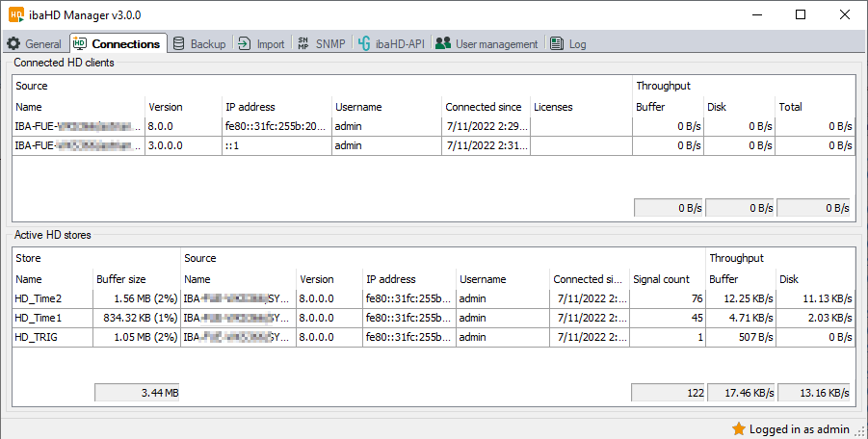Click the General tab gear icon
Image resolution: width=868 pixels, height=439 pixels.
[x=14, y=44]
